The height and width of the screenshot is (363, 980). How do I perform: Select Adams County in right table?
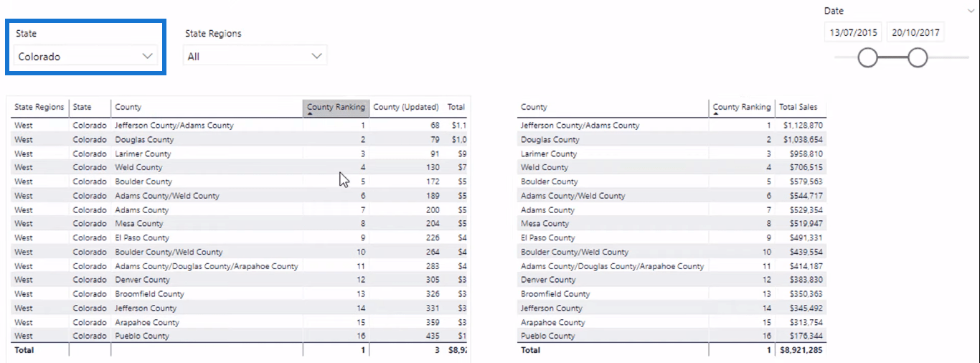tap(547, 209)
